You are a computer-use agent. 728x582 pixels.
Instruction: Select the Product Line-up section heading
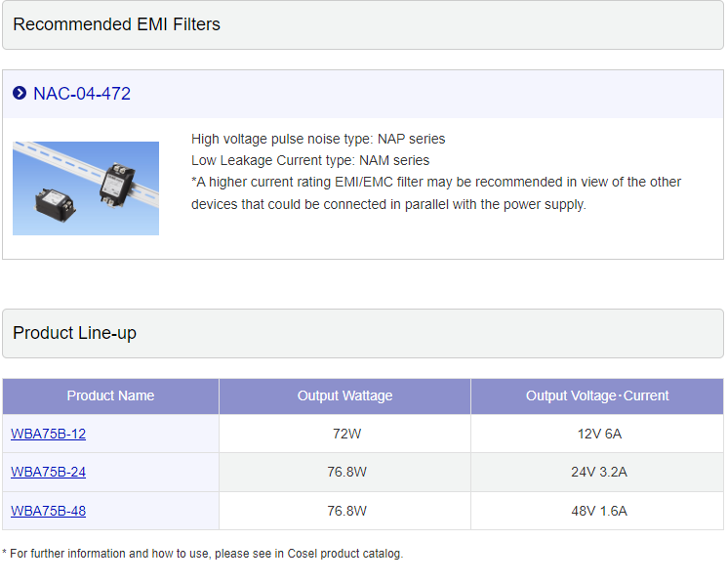74,333
